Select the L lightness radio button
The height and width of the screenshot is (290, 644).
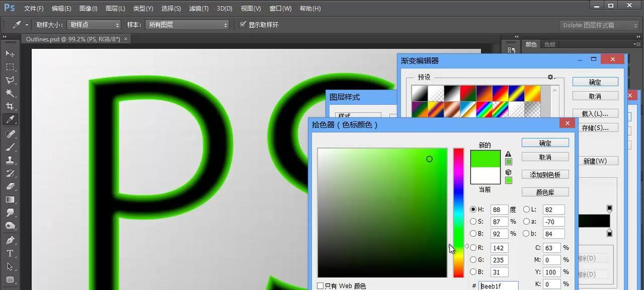(x=526, y=209)
